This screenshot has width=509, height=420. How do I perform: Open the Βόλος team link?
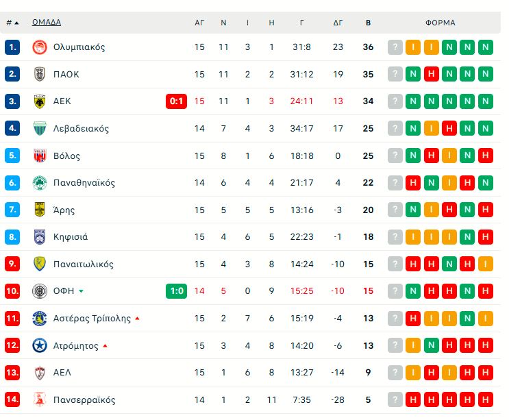[66, 156]
